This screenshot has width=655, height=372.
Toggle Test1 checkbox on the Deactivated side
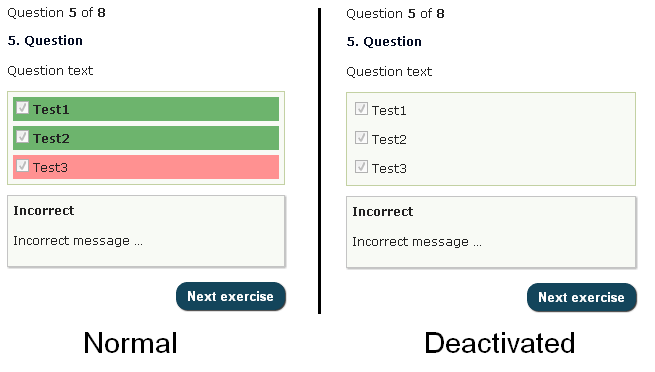click(x=361, y=109)
